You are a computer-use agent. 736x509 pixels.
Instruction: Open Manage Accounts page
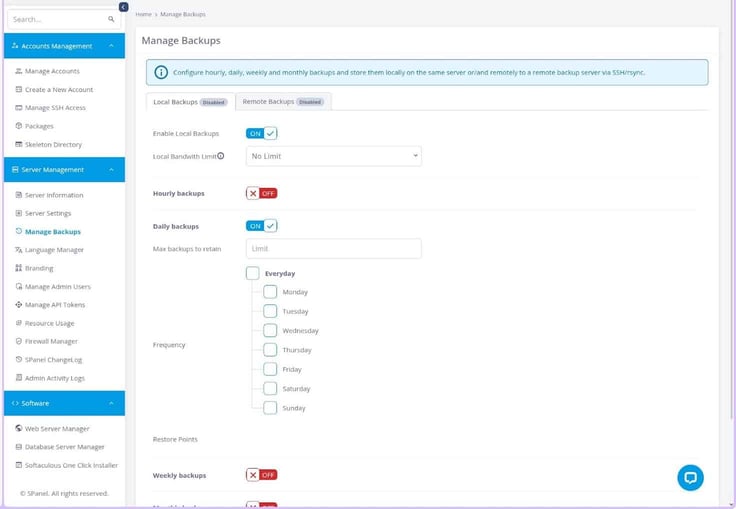click(52, 71)
